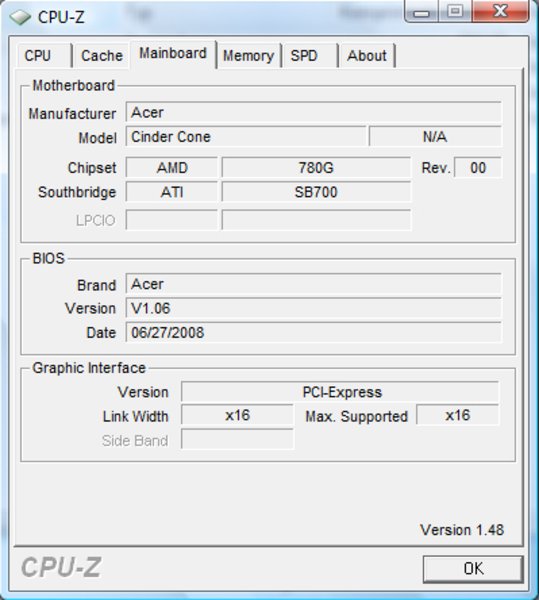This screenshot has width=539, height=600.
Task: Click the first empty LPCIO field
Action: point(172,220)
